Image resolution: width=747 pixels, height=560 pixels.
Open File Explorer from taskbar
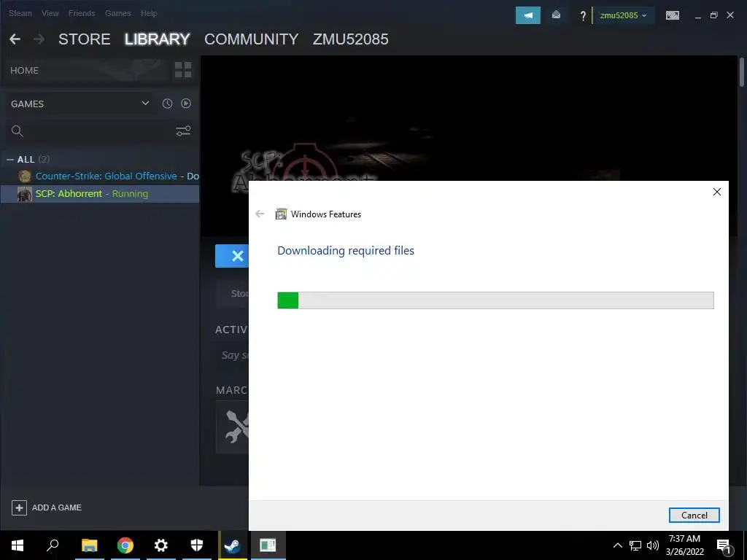point(89,545)
